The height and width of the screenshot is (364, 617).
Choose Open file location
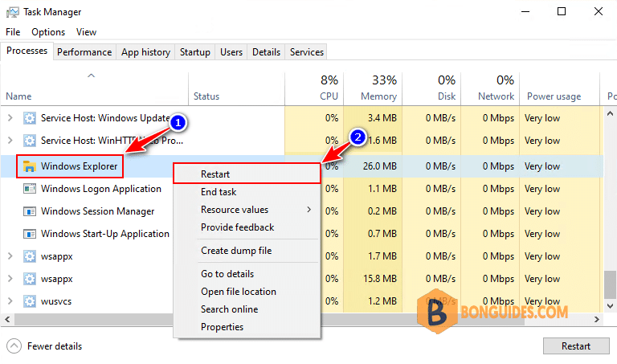pyautogui.click(x=247, y=292)
